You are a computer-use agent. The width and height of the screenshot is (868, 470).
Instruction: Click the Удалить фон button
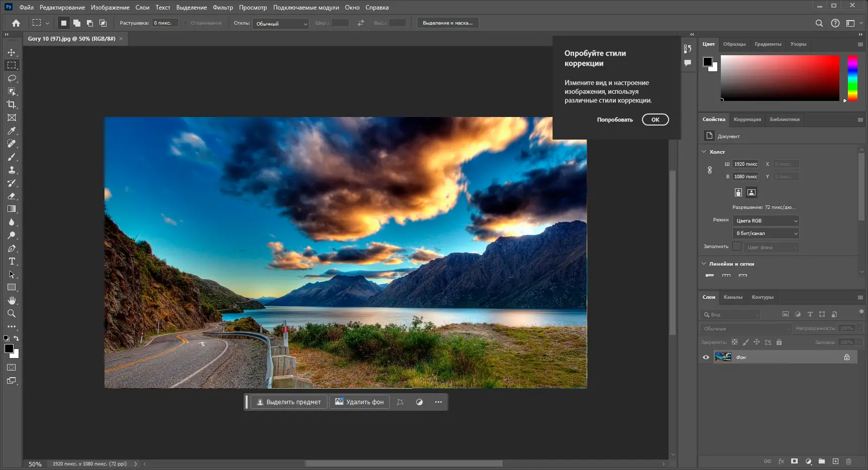tap(359, 402)
